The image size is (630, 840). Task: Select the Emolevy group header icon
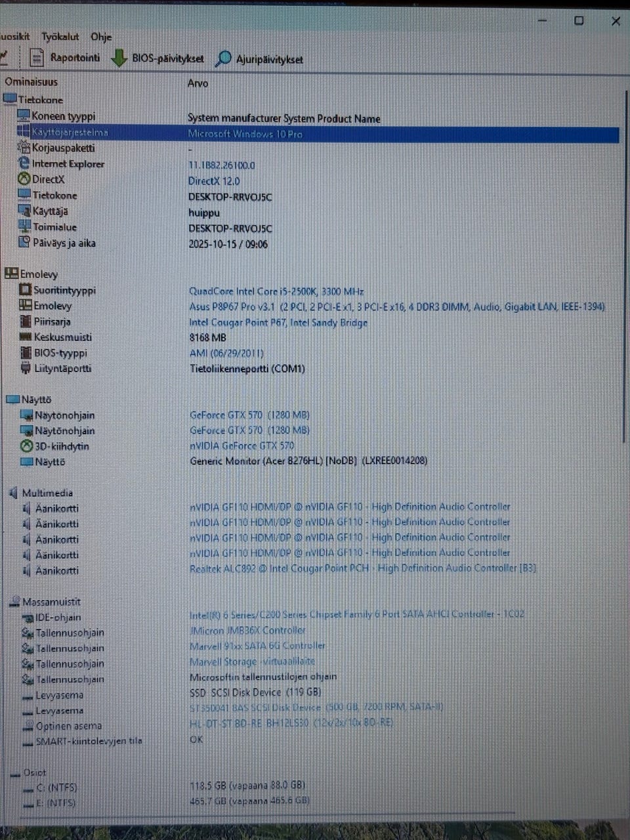click(x=11, y=274)
